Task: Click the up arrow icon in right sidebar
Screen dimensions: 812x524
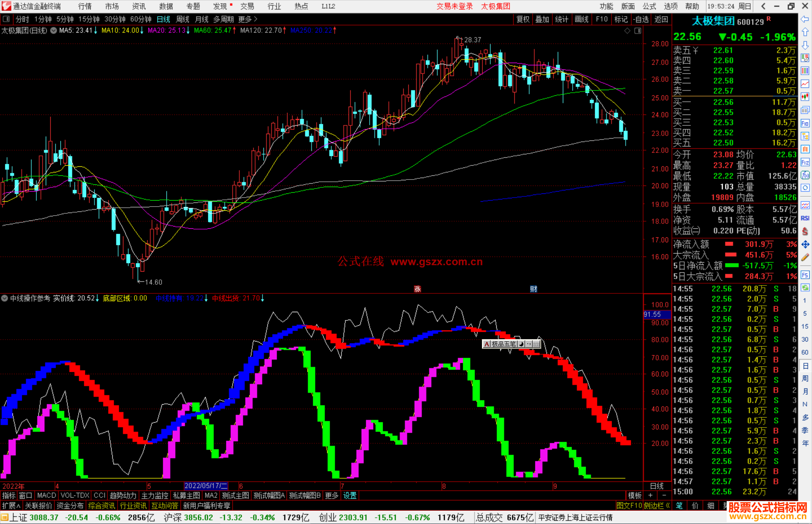Action: click(805, 32)
